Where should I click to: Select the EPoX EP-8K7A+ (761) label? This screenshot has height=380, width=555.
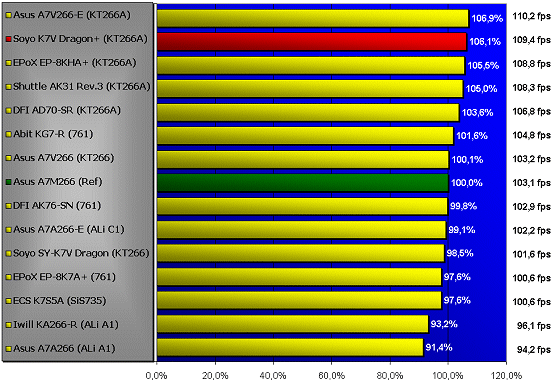tap(64, 277)
